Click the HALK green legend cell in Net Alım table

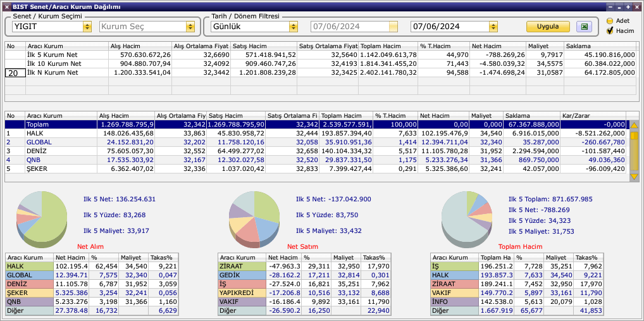point(30,266)
